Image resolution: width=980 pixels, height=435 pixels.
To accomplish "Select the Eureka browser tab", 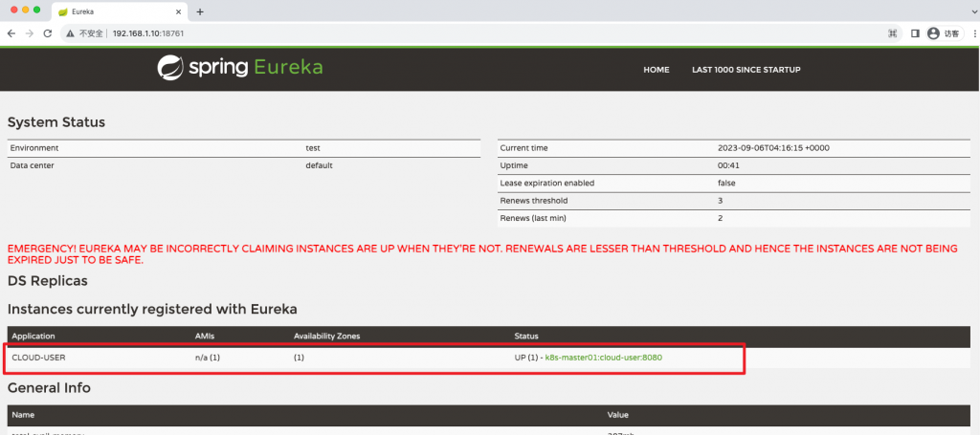I will click(119, 11).
